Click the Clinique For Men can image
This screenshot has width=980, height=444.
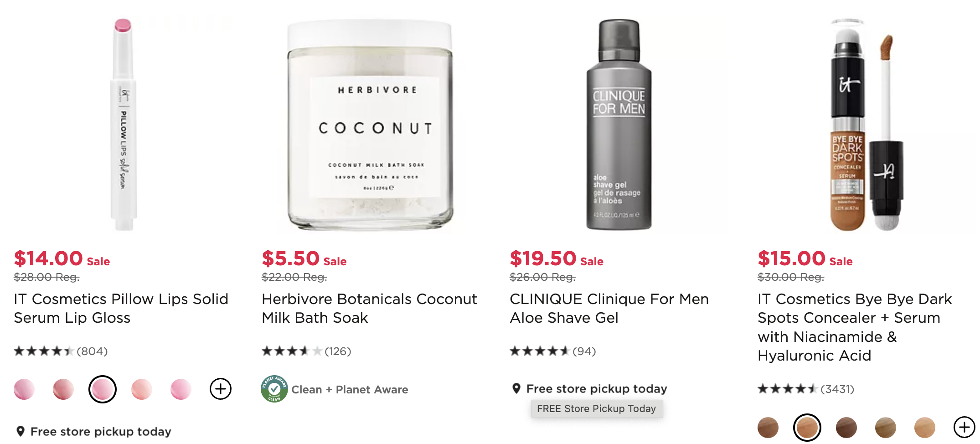619,124
